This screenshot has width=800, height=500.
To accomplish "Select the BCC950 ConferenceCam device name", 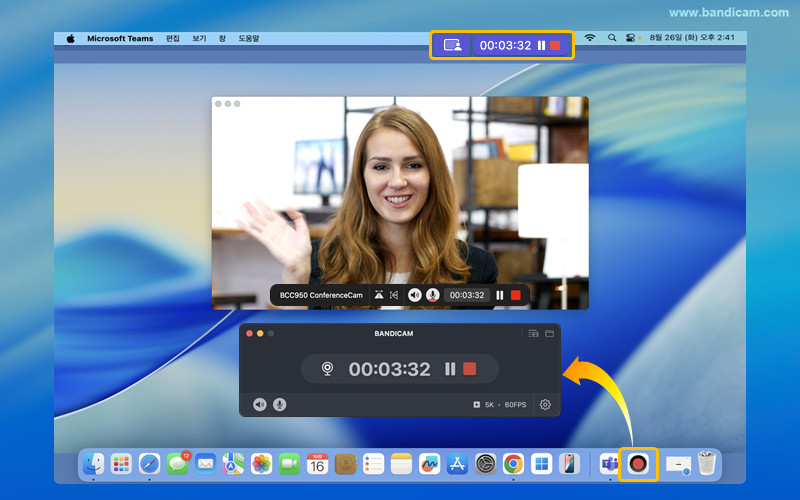I will tap(321, 295).
